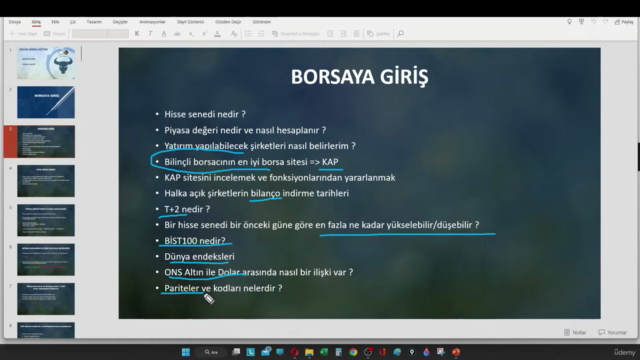The height and width of the screenshot is (360, 640).
Task: Click the lightbulb help icon
Action: 569,22
